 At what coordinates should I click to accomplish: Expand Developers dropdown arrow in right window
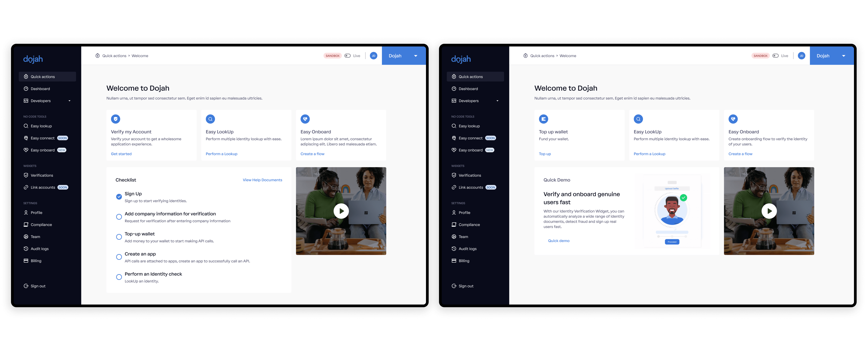(497, 101)
